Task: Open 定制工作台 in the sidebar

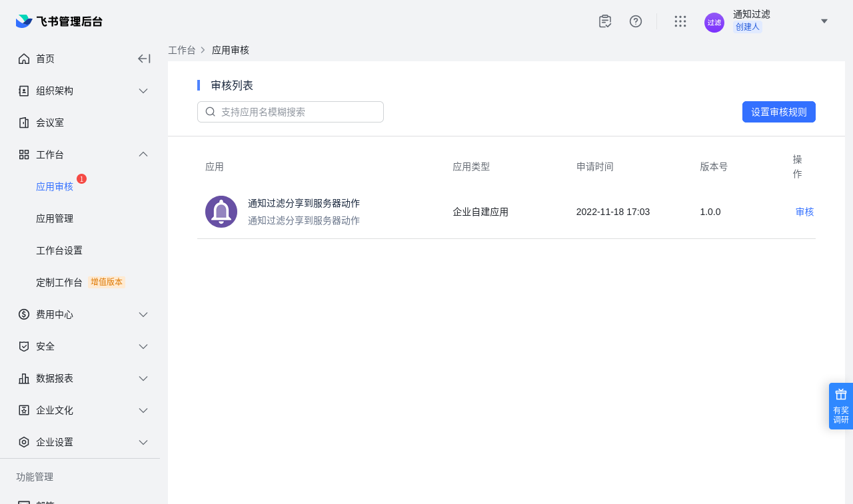Action: click(59, 282)
